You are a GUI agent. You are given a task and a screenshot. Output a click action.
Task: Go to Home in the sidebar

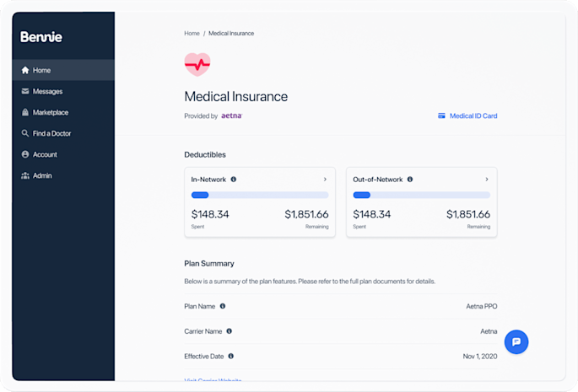63,70
